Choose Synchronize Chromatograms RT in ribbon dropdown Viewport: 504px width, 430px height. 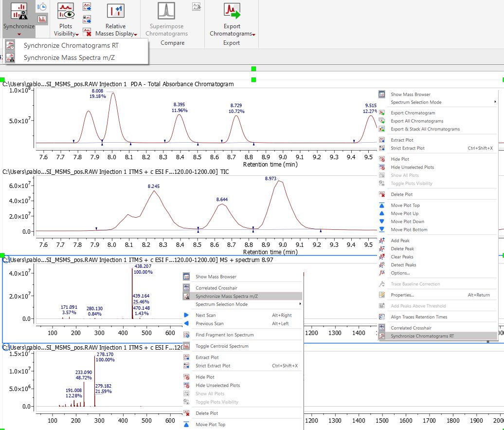pyautogui.click(x=75, y=45)
